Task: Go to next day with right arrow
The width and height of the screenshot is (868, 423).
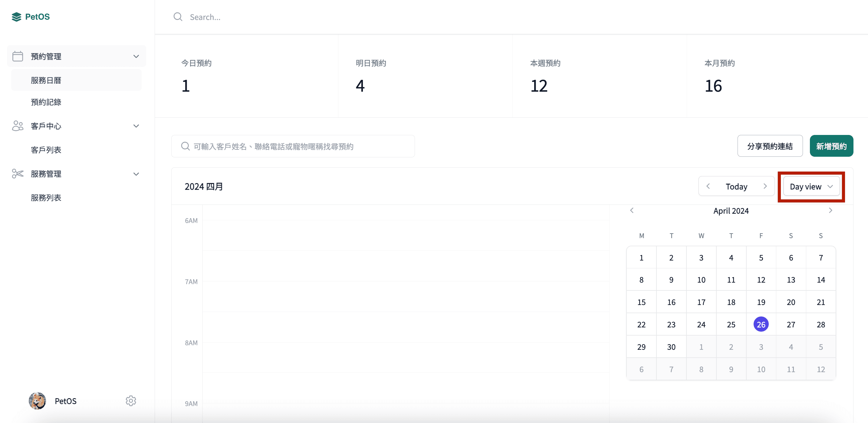Action: 765,186
